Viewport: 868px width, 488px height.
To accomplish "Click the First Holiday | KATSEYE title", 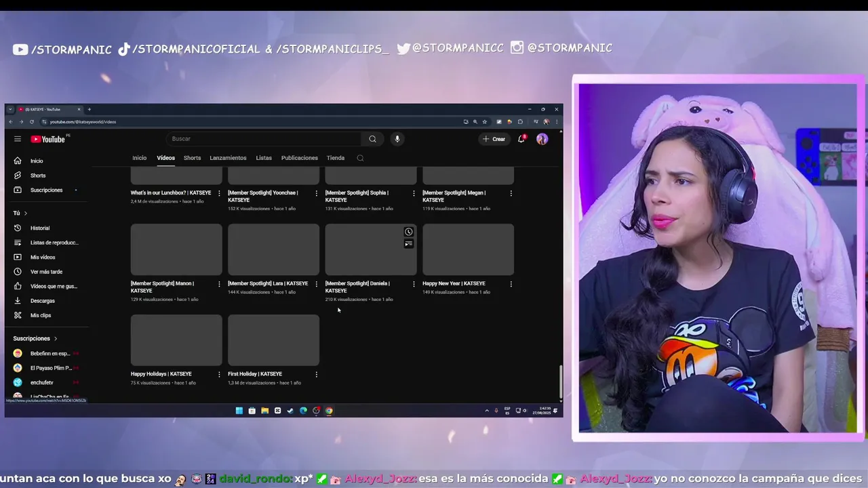I will [255, 374].
